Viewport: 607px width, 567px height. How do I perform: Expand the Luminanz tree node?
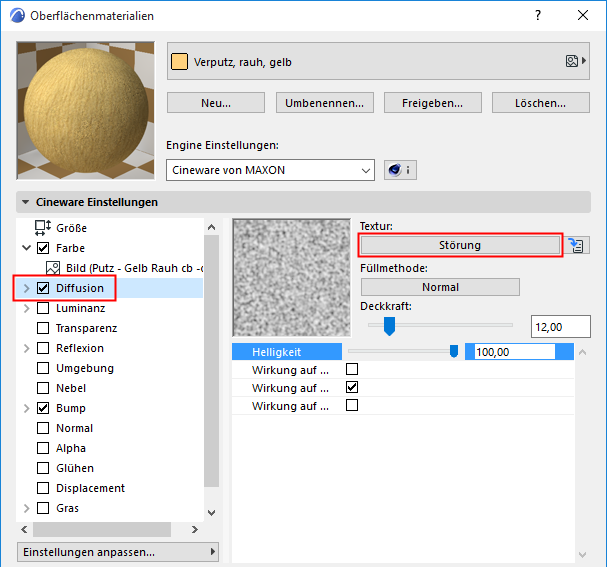(x=26, y=308)
